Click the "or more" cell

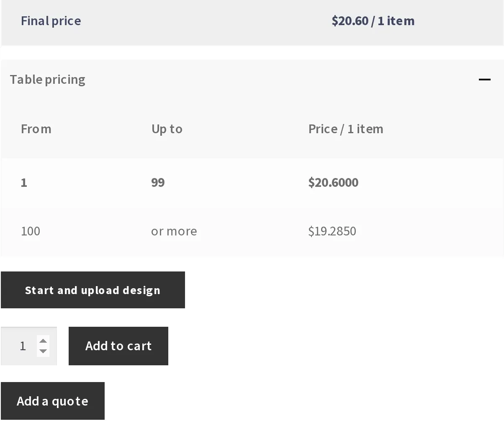(x=174, y=231)
